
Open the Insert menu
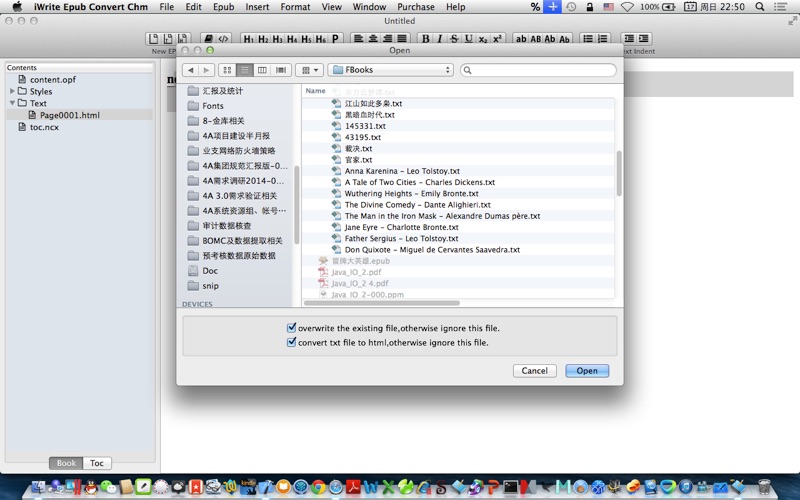257,7
